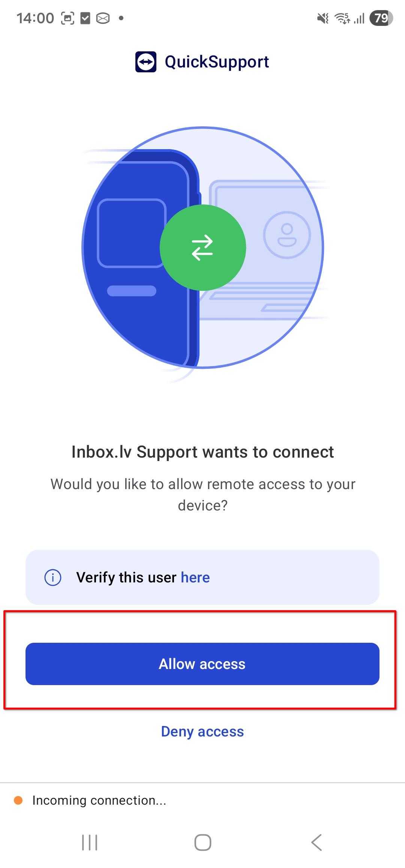Tap the green connection arrows icon
The image size is (405, 868).
(202, 247)
